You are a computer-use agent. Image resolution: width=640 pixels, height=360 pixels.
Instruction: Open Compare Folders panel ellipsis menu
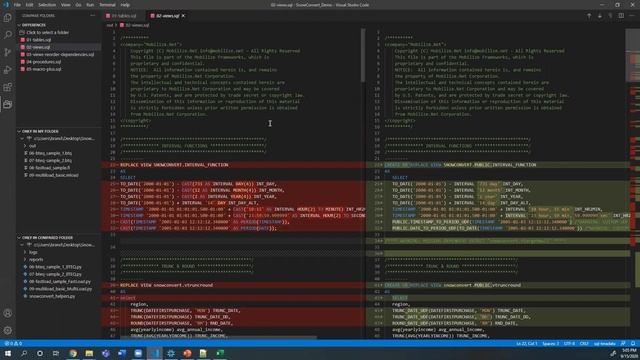click(93, 16)
